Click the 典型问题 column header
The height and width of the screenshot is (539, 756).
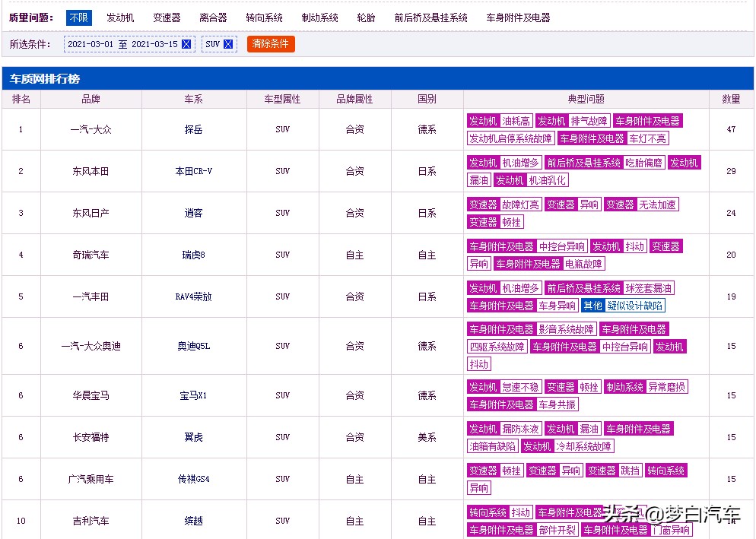pos(586,100)
